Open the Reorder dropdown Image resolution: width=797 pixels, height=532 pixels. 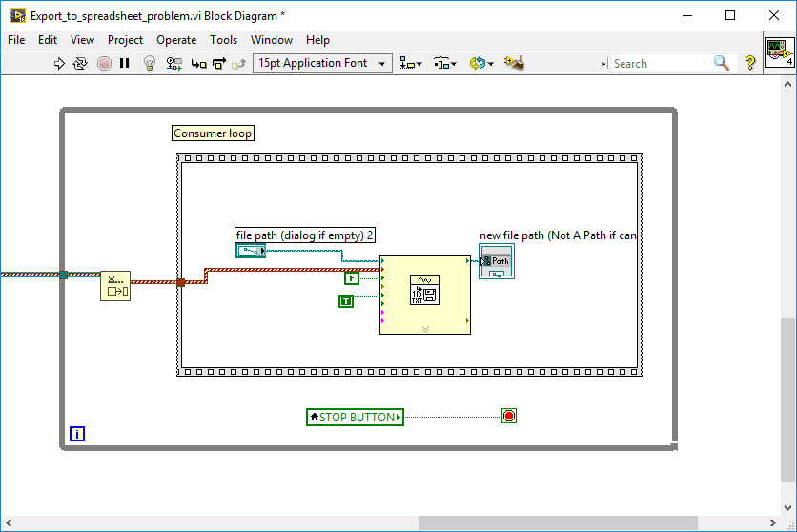(x=481, y=64)
